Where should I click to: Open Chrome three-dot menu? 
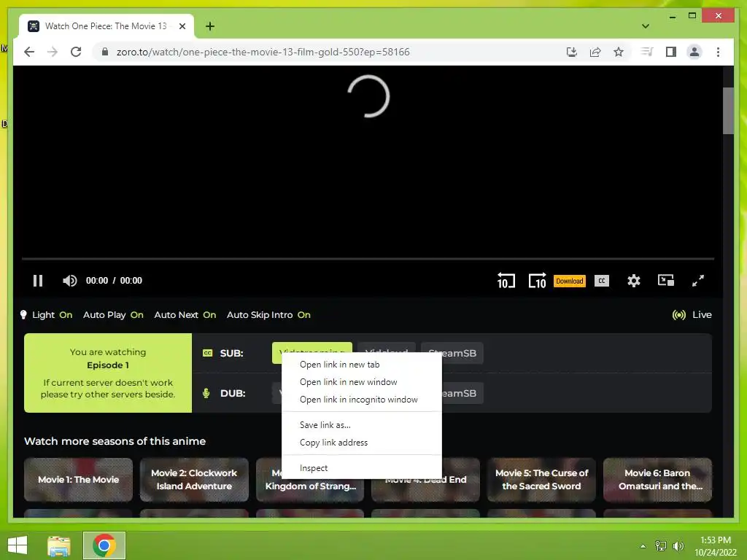pos(718,52)
